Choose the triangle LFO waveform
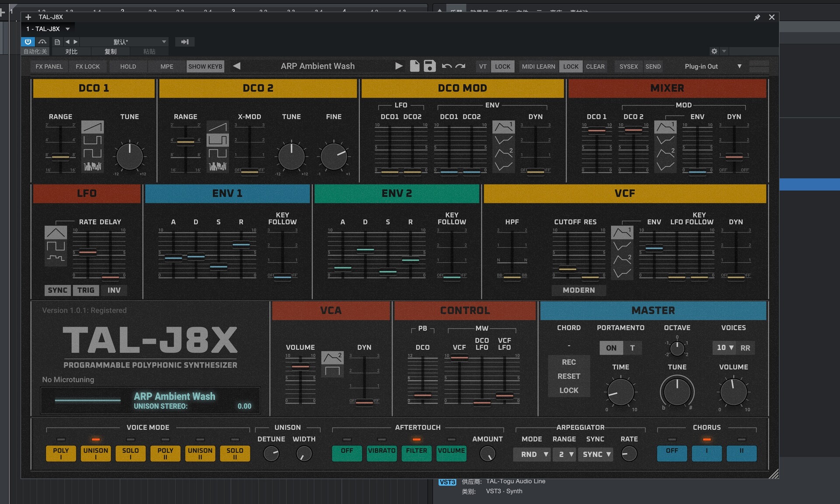Image resolution: width=840 pixels, height=504 pixels. tap(56, 233)
